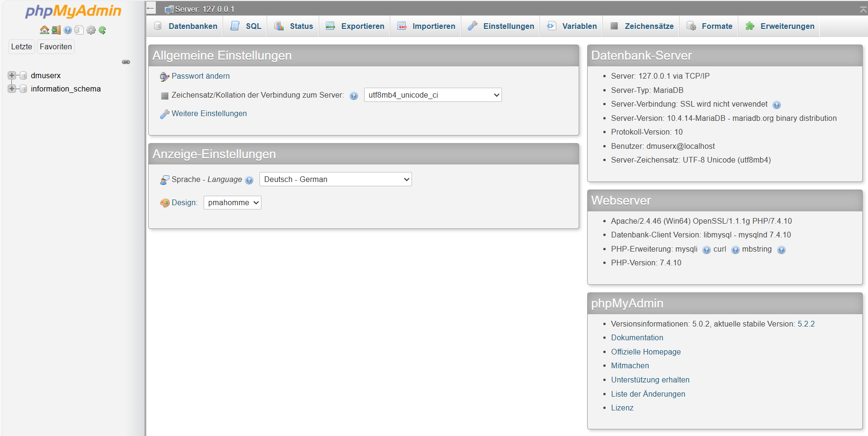The image size is (868, 436).
Task: Click the Apache/2.4.46 webserver line
Action: (x=701, y=221)
